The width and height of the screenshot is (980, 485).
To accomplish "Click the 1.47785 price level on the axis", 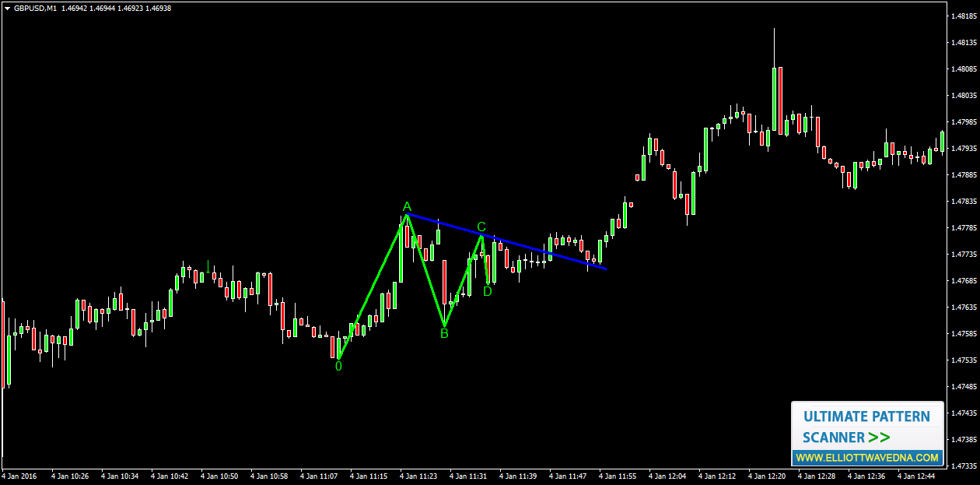I will (x=964, y=227).
